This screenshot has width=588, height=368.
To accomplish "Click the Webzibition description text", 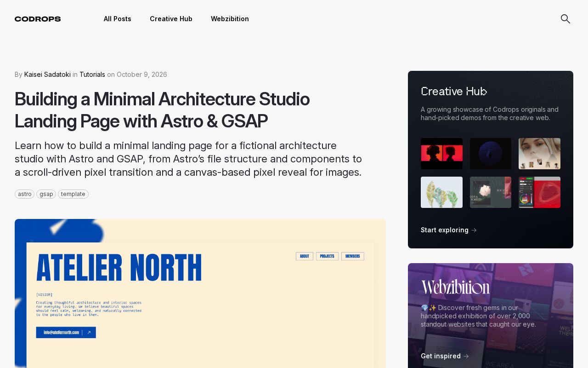I will pos(478,316).
